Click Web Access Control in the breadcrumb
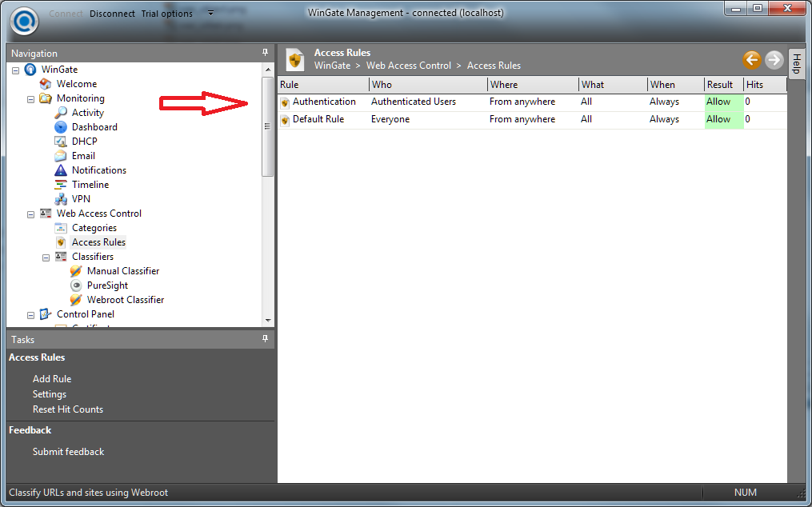Screen dimensions: 812x507 pyautogui.click(x=409, y=66)
